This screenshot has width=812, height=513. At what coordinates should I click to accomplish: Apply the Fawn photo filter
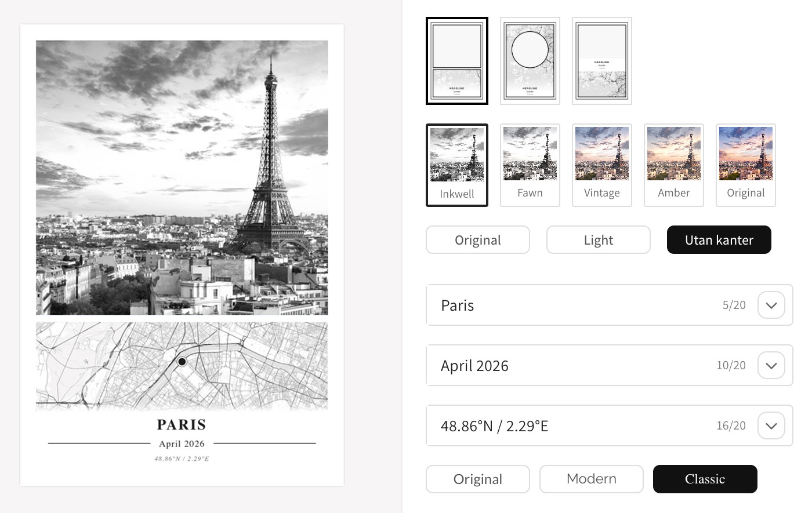pos(530,165)
